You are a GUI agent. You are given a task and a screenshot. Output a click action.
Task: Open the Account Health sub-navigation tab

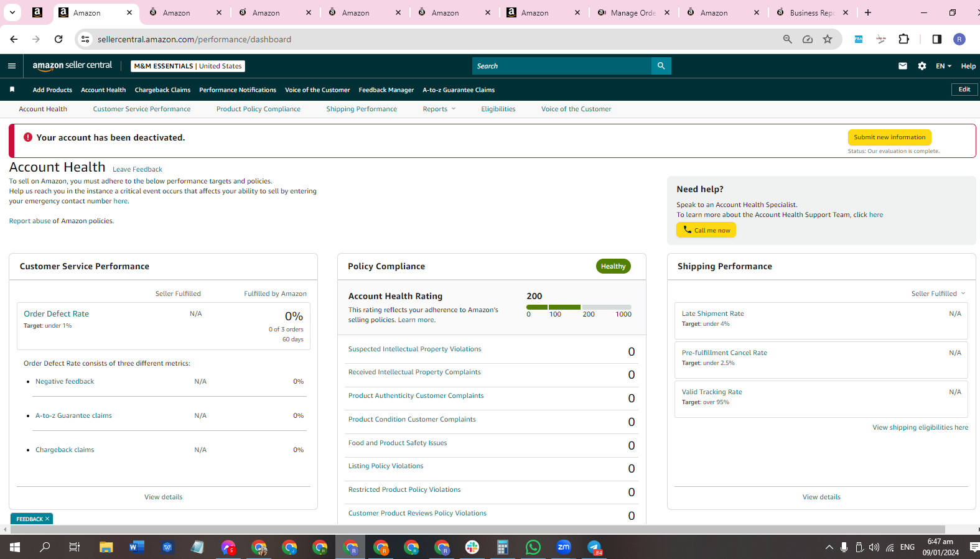point(43,109)
